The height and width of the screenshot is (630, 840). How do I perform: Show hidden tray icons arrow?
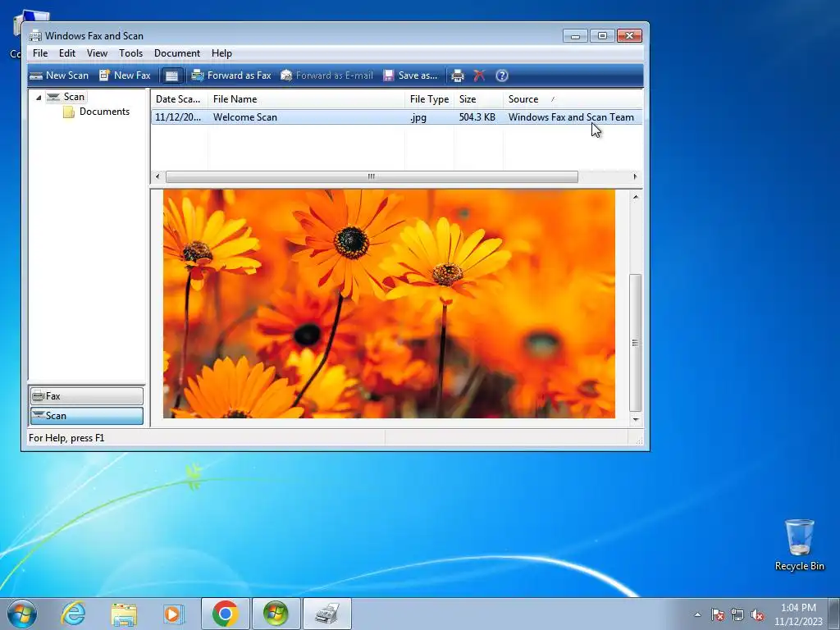point(697,614)
